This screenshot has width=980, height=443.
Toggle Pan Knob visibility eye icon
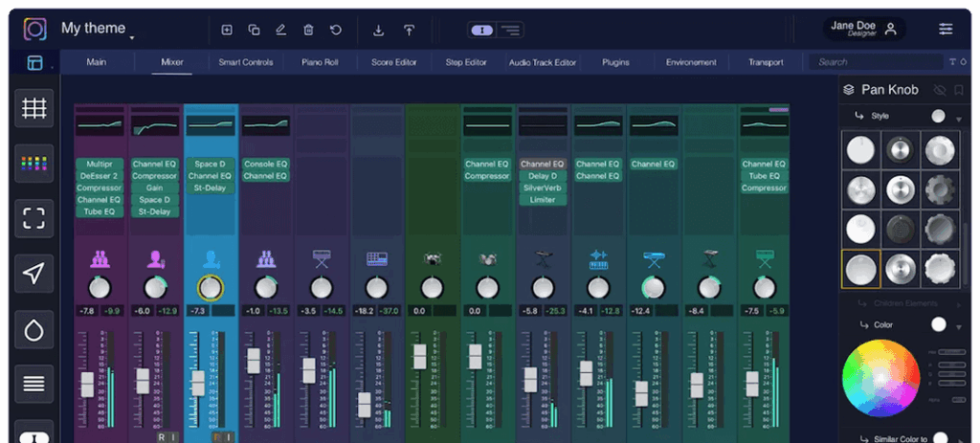tap(939, 90)
